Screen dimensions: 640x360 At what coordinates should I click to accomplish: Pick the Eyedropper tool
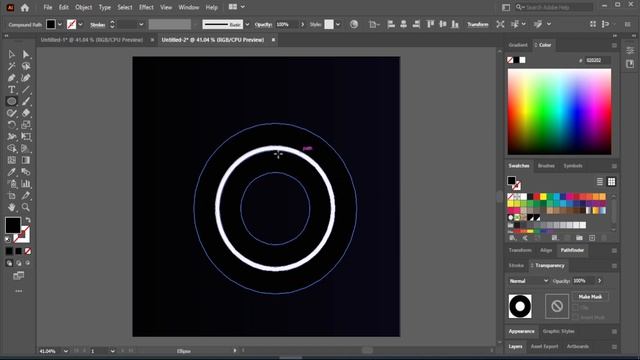coord(11,172)
